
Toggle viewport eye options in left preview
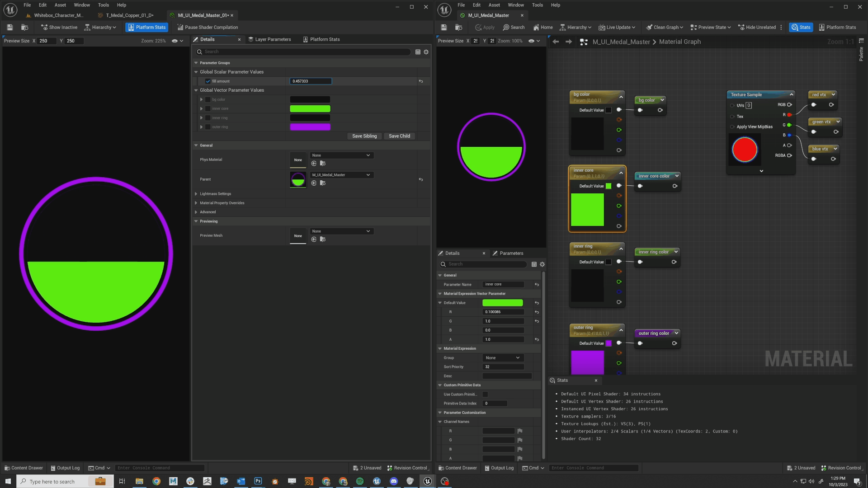[x=178, y=41]
